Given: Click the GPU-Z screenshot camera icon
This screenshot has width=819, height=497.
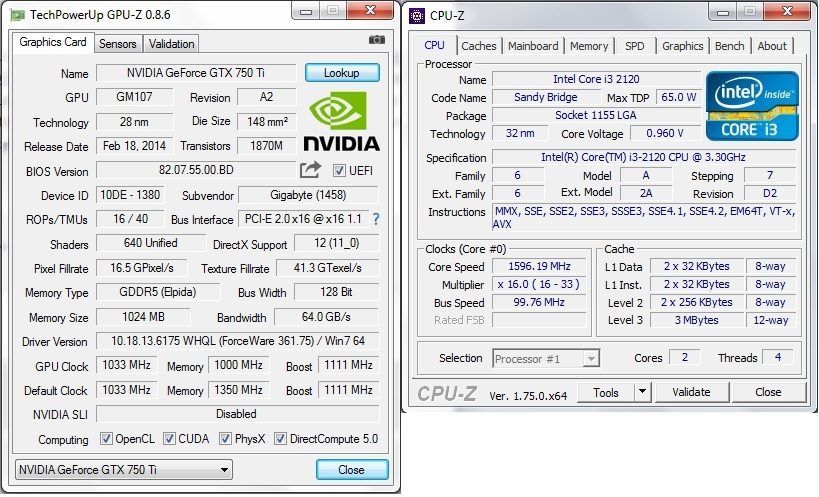Looking at the screenshot, I should 377,40.
